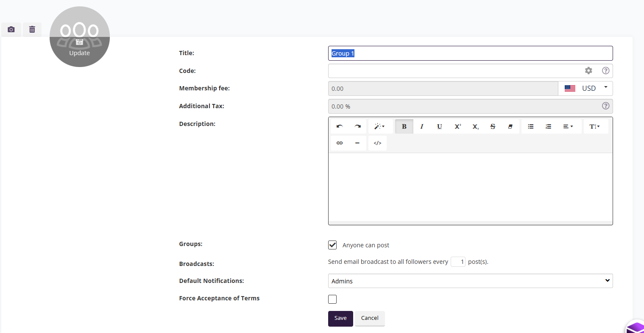
Task: Click the Title input field
Action: [470, 53]
